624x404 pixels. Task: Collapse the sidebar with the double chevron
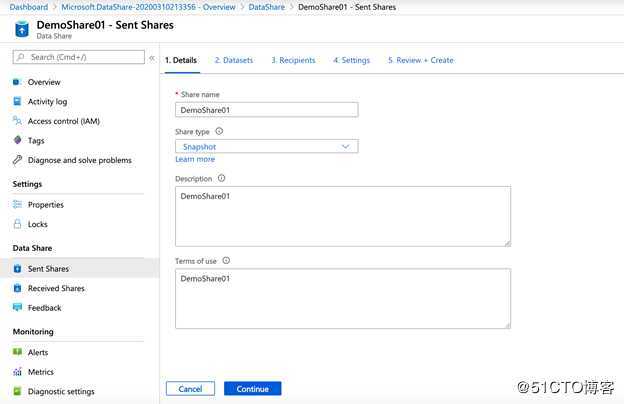pyautogui.click(x=152, y=58)
